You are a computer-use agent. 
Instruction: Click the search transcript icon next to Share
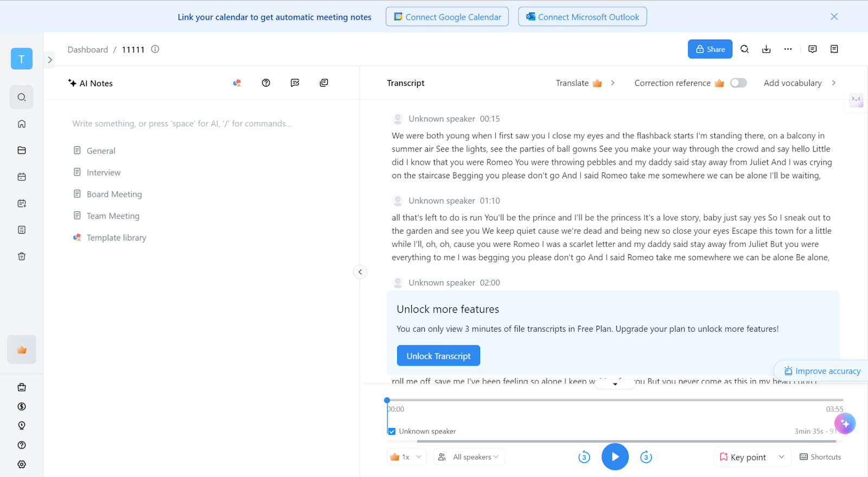coord(745,49)
